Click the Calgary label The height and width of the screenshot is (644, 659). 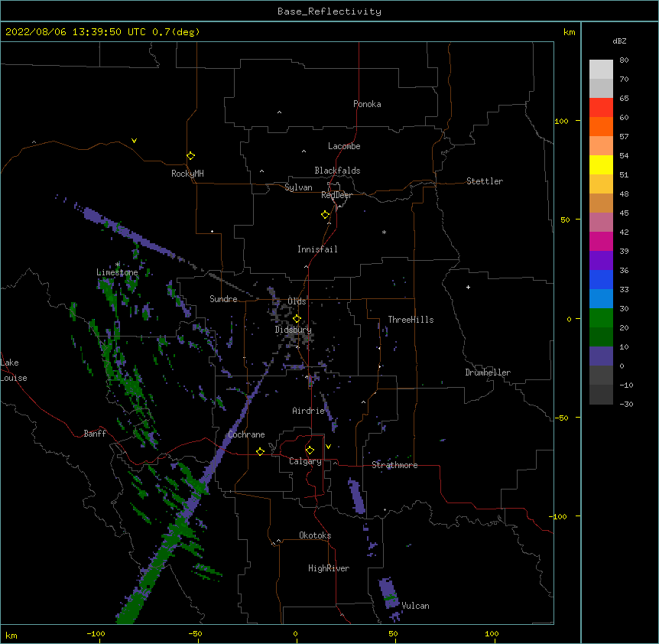click(305, 461)
